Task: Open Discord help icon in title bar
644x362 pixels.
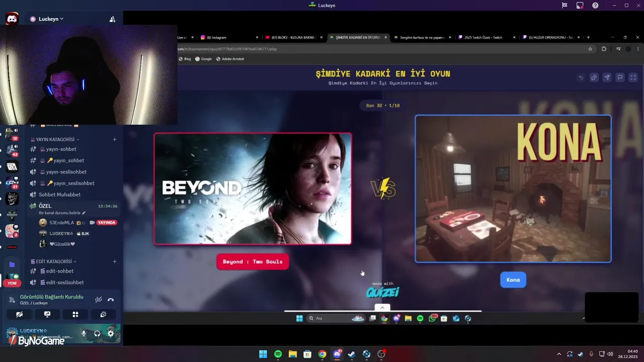Action: click(595, 5)
